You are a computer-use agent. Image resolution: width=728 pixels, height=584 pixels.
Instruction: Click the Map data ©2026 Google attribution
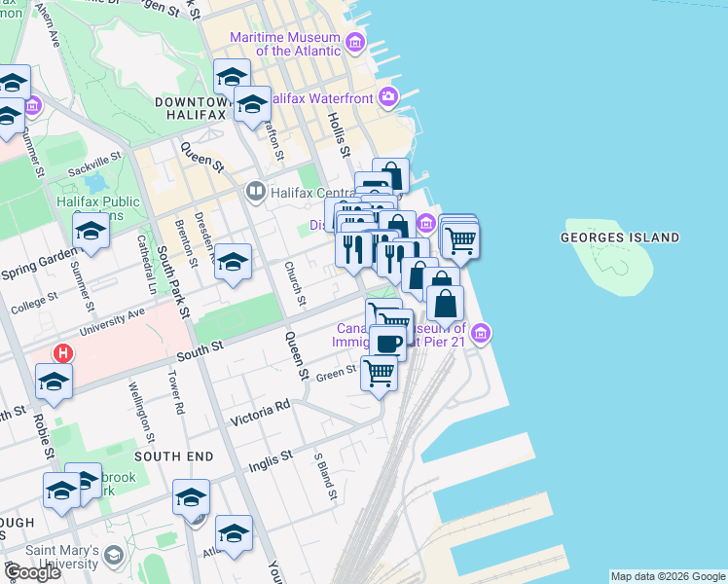(x=669, y=576)
